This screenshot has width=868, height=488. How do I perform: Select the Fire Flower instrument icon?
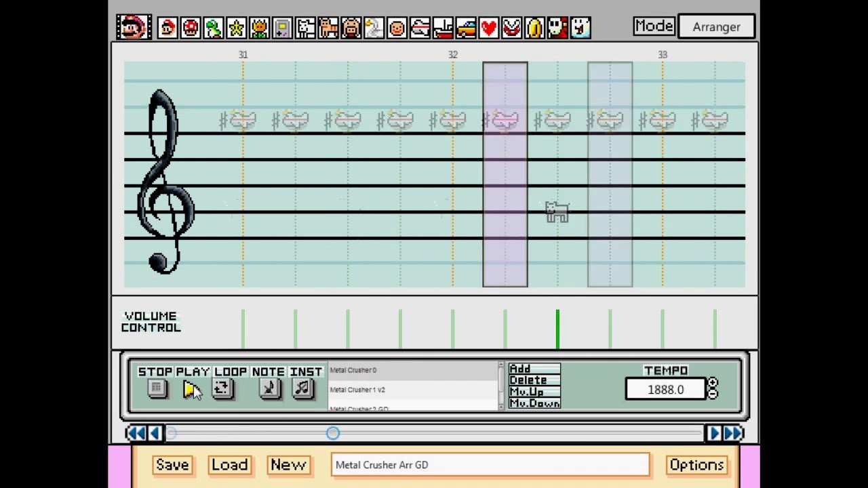260,28
